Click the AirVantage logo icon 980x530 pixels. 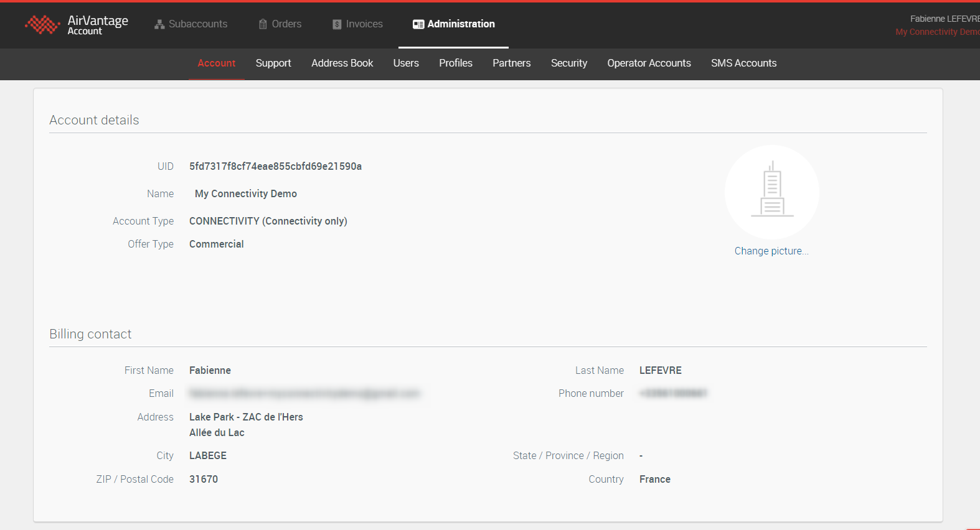pos(42,25)
